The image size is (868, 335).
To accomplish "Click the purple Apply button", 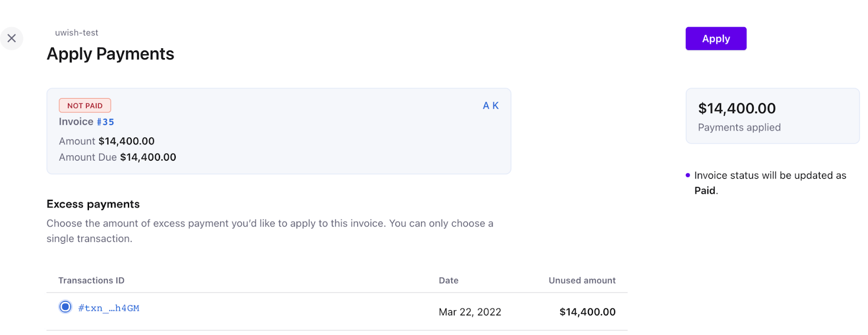I will pos(716,39).
